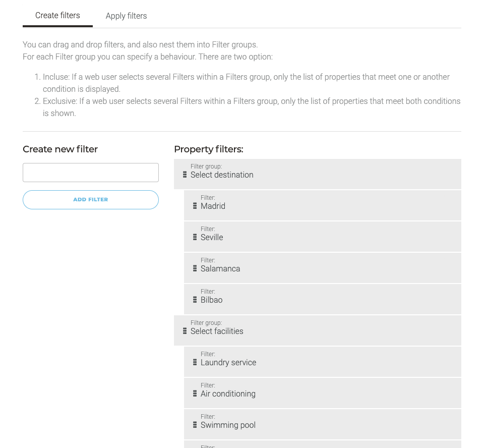Select the Bilbao filter row
Viewport: 484px width, 448px height.
coord(323,299)
